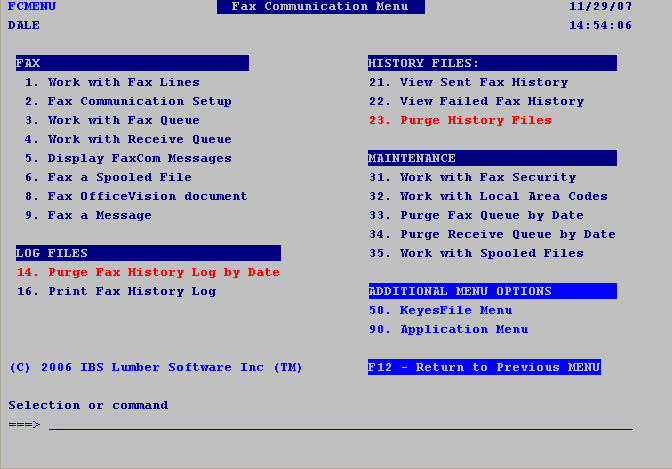Select Display FaxCom Messages
Screen dimensions: 672x469
pyautogui.click(x=128, y=158)
